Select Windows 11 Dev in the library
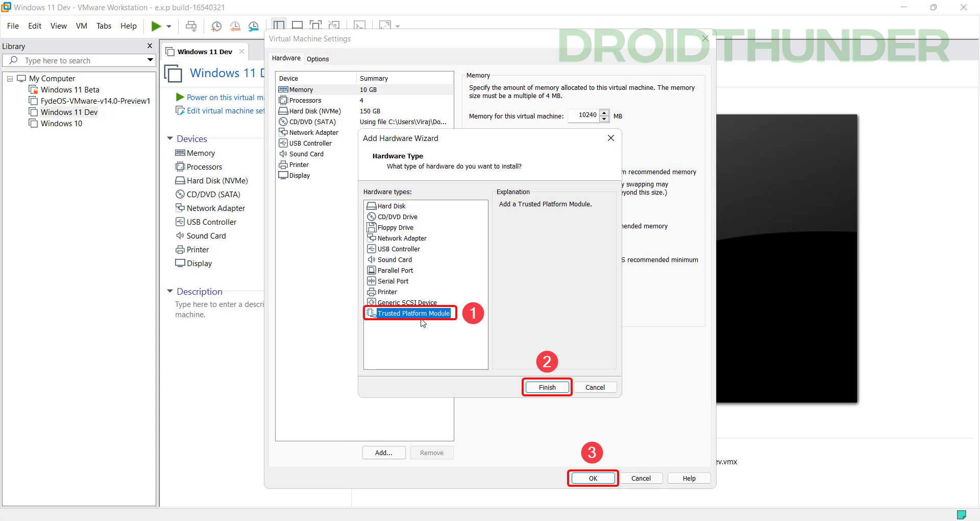Image resolution: width=980 pixels, height=521 pixels. point(69,112)
